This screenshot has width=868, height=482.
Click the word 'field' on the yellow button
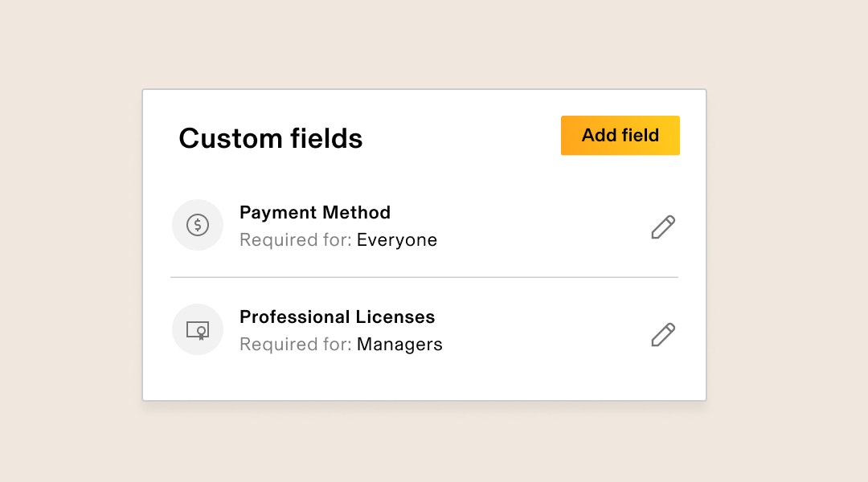[640, 135]
